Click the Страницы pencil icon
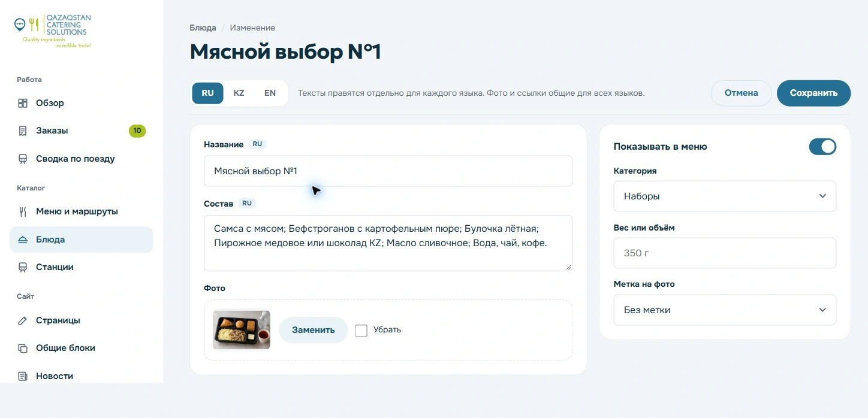The image size is (868, 418). (23, 320)
